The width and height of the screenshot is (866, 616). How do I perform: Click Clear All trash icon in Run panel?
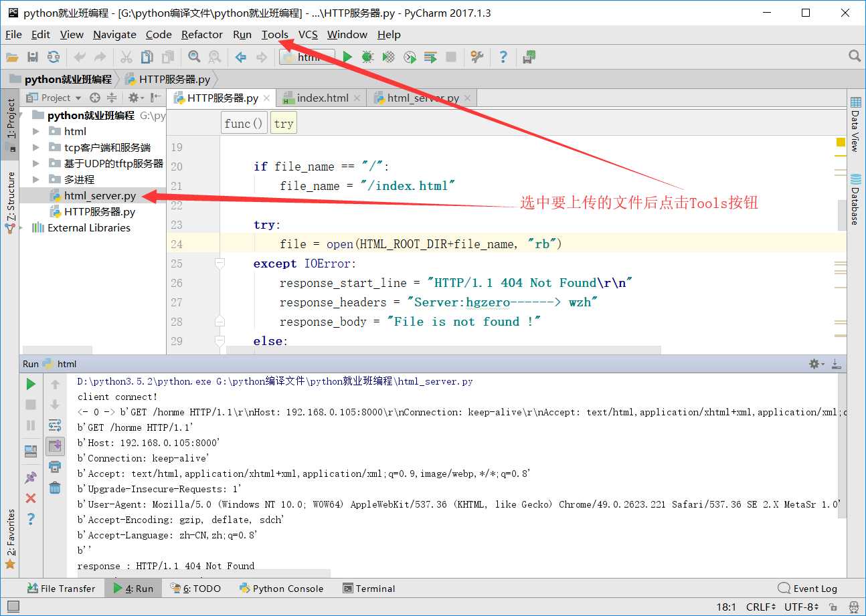pyautogui.click(x=55, y=488)
